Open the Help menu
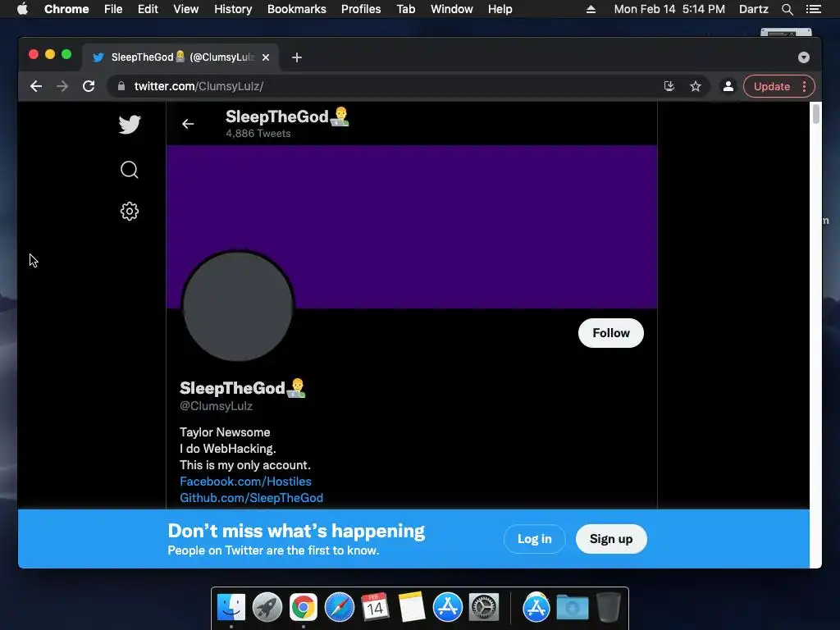Screen dimensions: 840x630 tap(500, 9)
